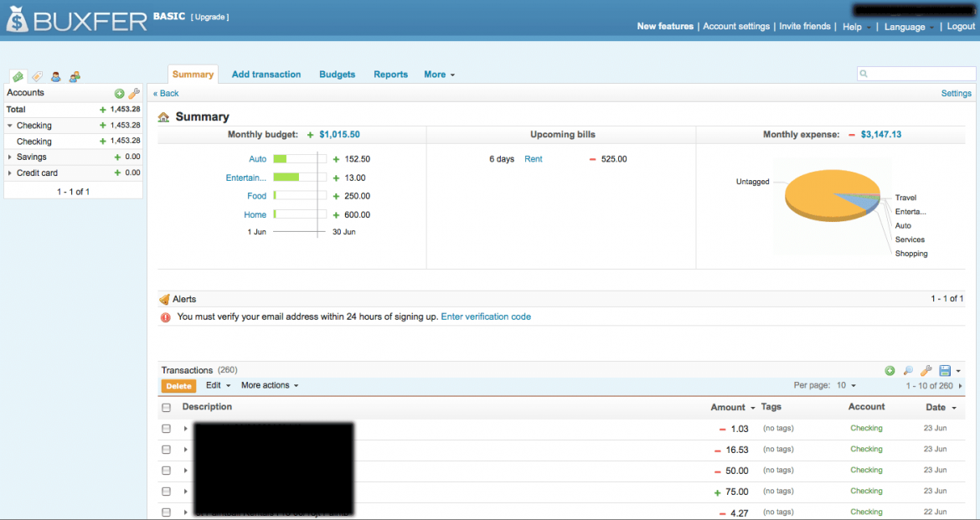This screenshot has height=520, width=980.
Task: Click the green add account icon
Action: [119, 94]
